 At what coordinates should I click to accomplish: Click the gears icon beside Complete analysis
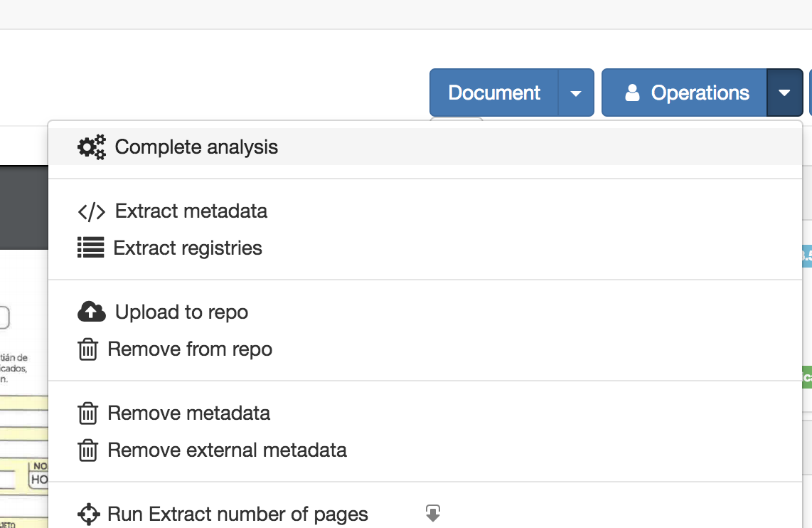(92, 147)
